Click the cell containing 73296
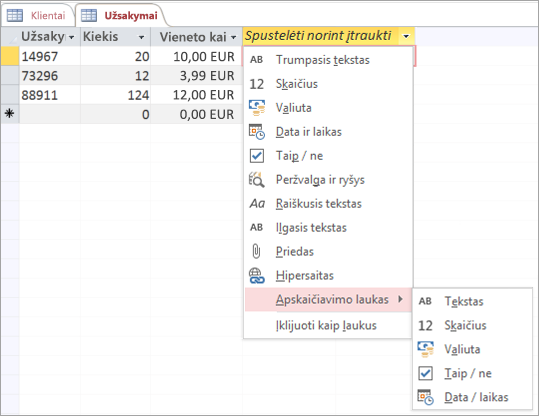 (x=50, y=76)
